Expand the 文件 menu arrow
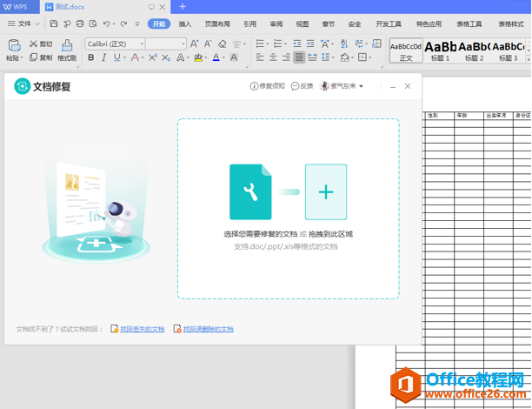 pyautogui.click(x=37, y=23)
